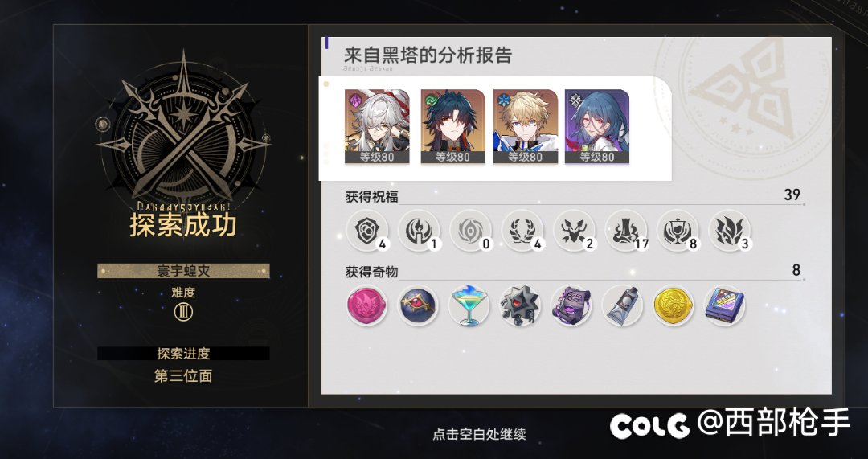The image size is (868, 459).
Task: Click the blond character portrait
Action: (526, 127)
